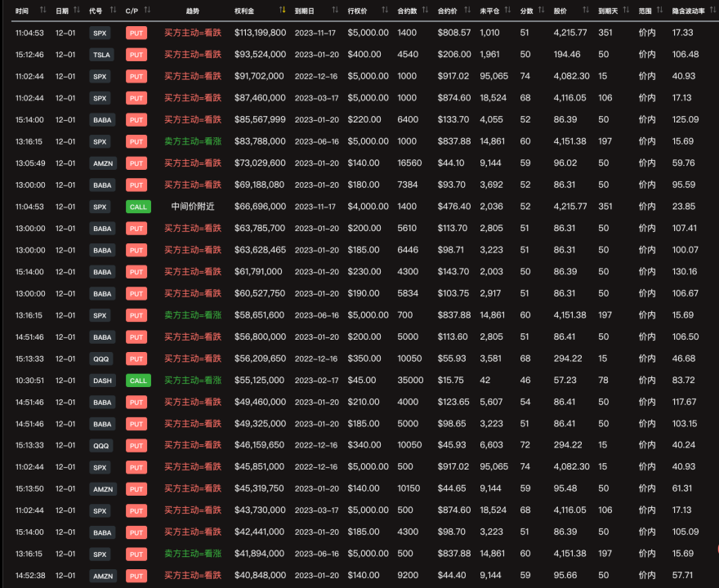Select the strike price $230.00
719x588 pixels.
(x=364, y=272)
